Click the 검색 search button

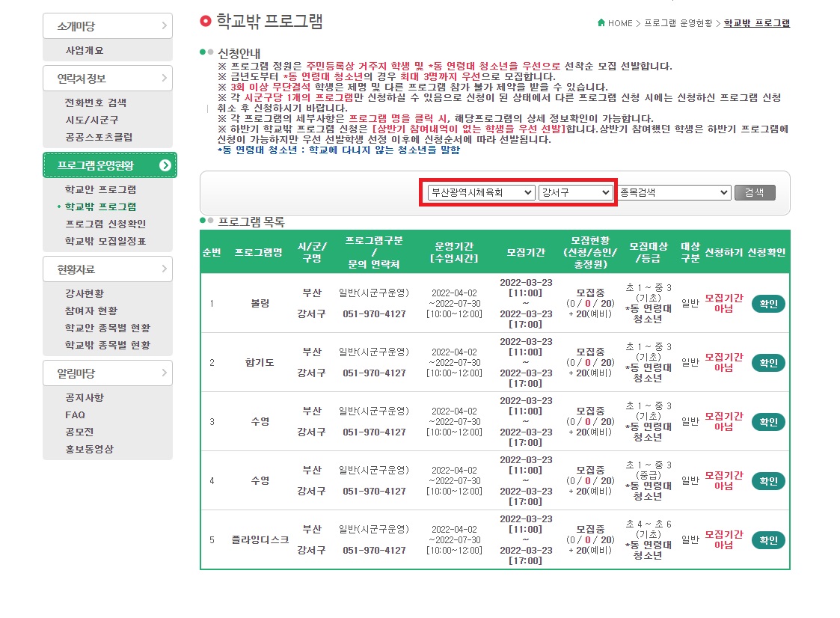click(x=755, y=192)
